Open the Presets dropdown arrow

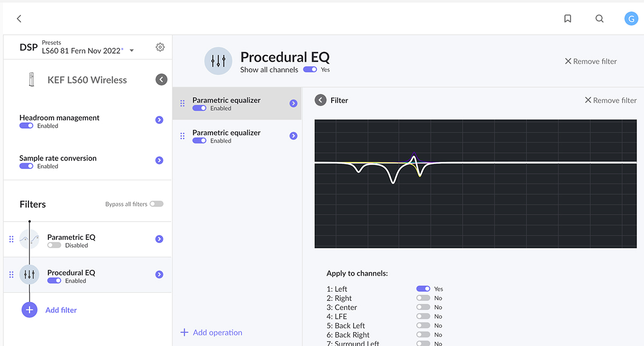click(131, 51)
